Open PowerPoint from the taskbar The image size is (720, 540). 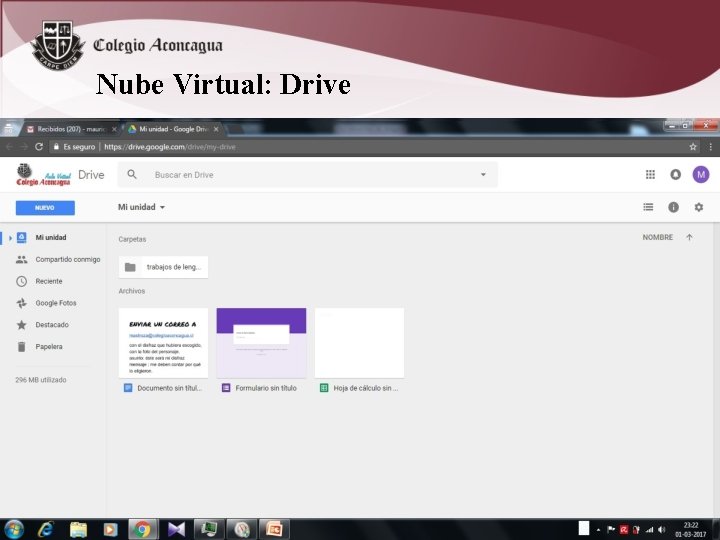coord(274,529)
